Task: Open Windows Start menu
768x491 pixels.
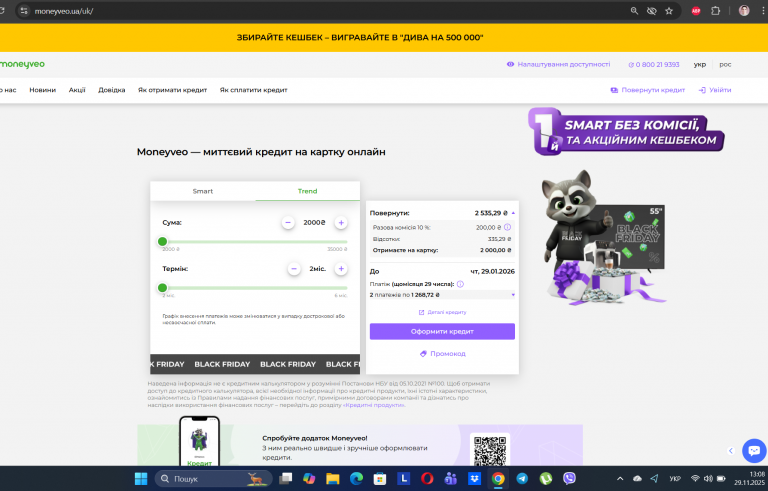Action: pyautogui.click(x=141, y=479)
